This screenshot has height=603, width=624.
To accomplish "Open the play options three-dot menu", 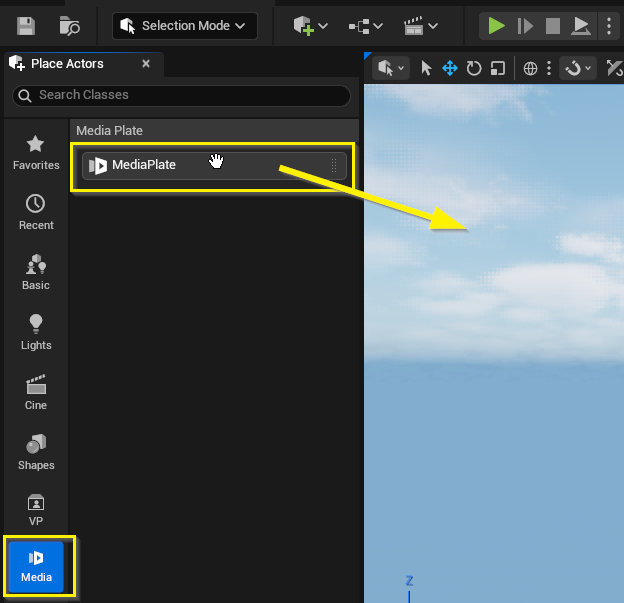I will coord(609,26).
